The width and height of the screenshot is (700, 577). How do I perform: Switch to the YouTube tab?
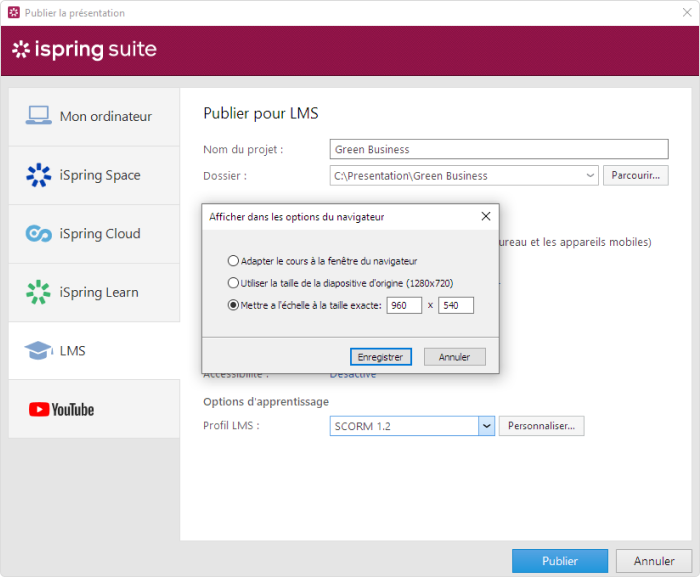(x=94, y=409)
